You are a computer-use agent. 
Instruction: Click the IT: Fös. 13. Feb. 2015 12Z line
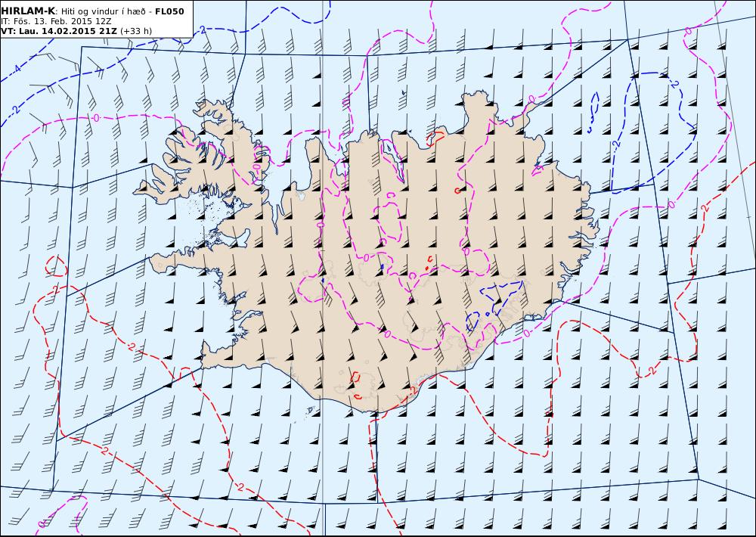click(x=57, y=21)
